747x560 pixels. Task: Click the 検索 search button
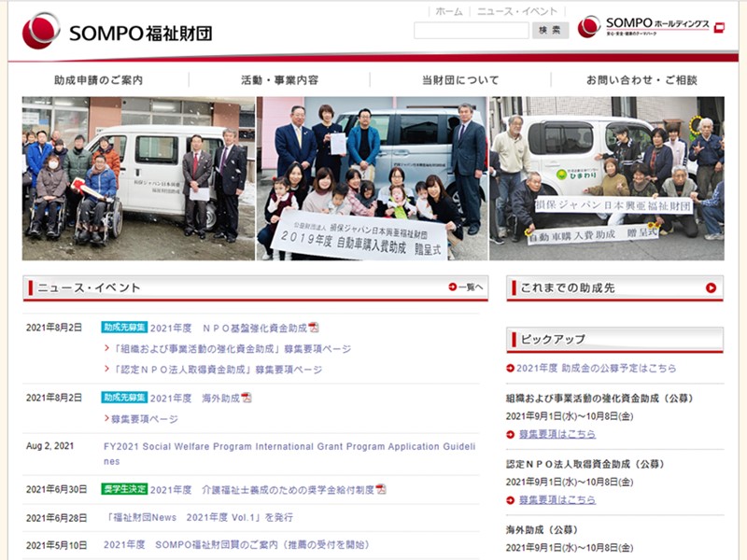tap(550, 31)
